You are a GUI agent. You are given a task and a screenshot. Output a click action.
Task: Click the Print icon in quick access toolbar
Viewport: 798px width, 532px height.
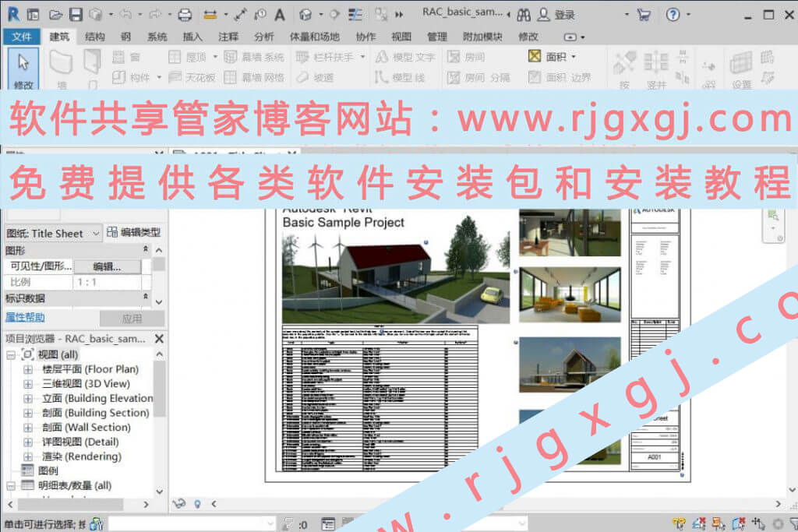[x=185, y=15]
